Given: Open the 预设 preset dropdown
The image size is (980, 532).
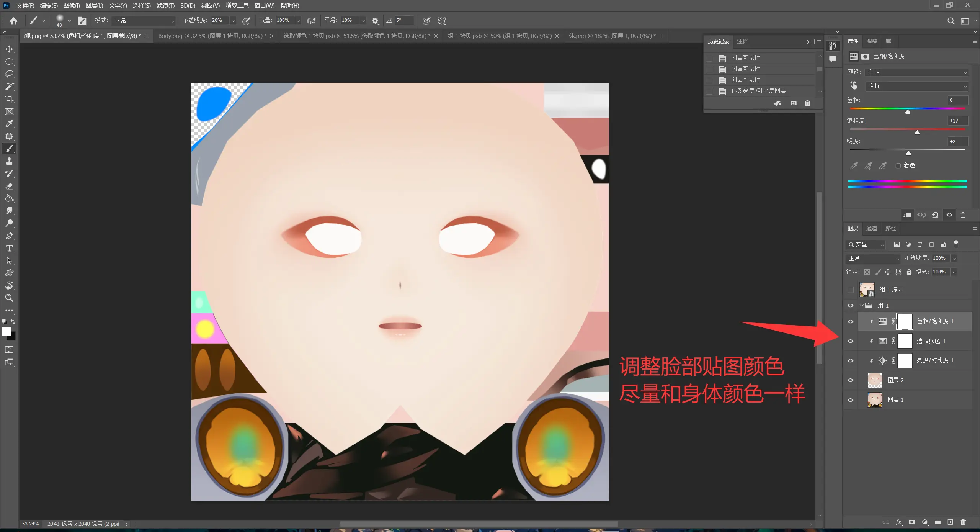Looking at the screenshot, I should 916,72.
